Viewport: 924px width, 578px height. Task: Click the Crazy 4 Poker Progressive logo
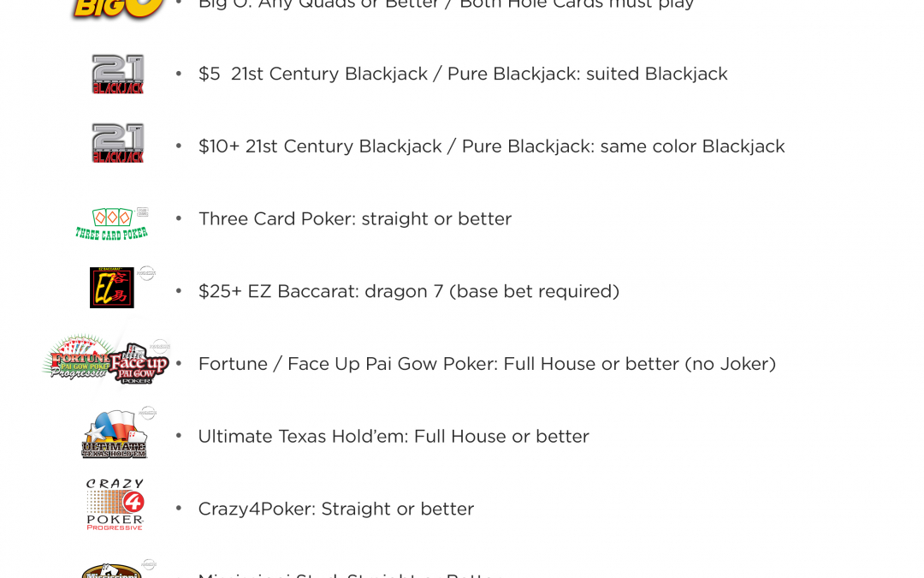coord(115,504)
